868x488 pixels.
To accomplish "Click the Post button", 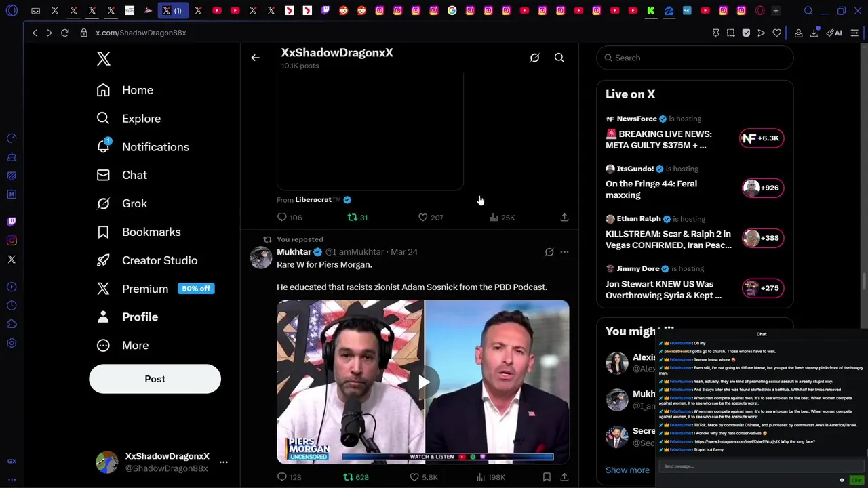I will pyautogui.click(x=155, y=379).
